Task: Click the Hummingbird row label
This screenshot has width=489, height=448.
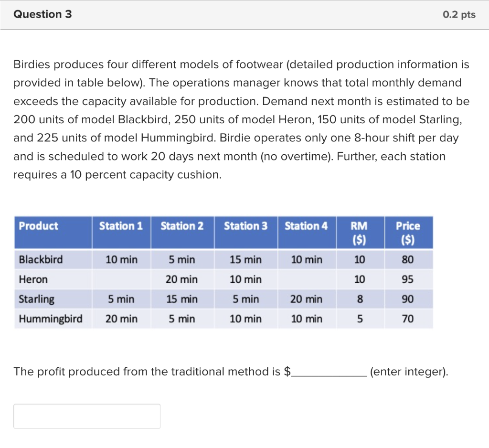Action: point(51,319)
